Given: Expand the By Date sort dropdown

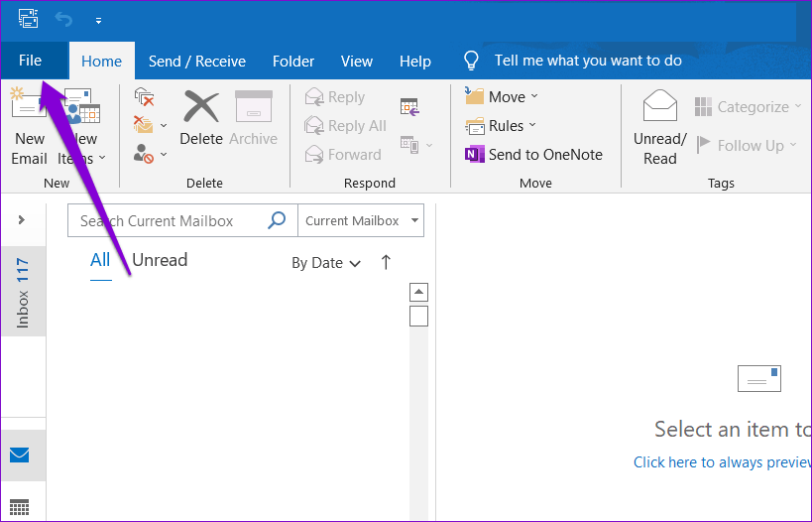Looking at the screenshot, I should pos(325,263).
